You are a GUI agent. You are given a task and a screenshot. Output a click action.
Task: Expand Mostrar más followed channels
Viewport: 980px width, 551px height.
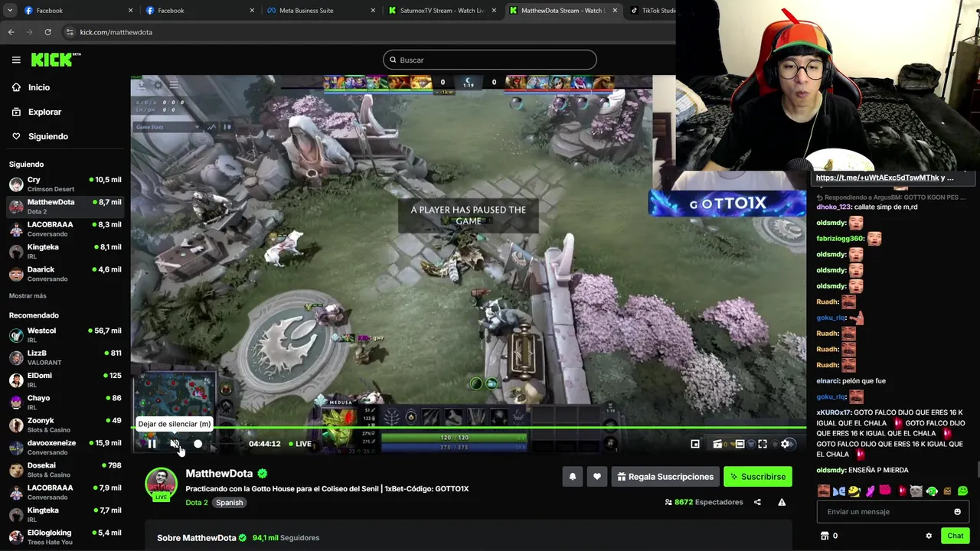tap(28, 295)
